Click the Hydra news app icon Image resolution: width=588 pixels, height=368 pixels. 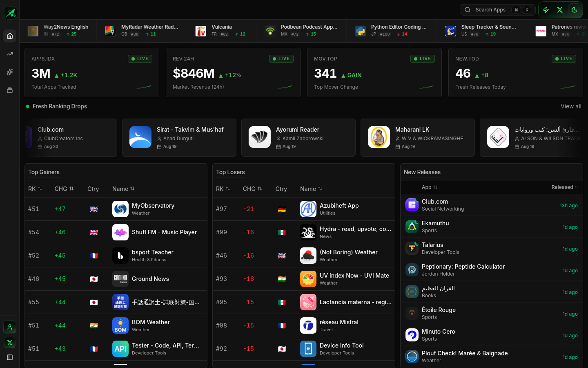point(308,232)
